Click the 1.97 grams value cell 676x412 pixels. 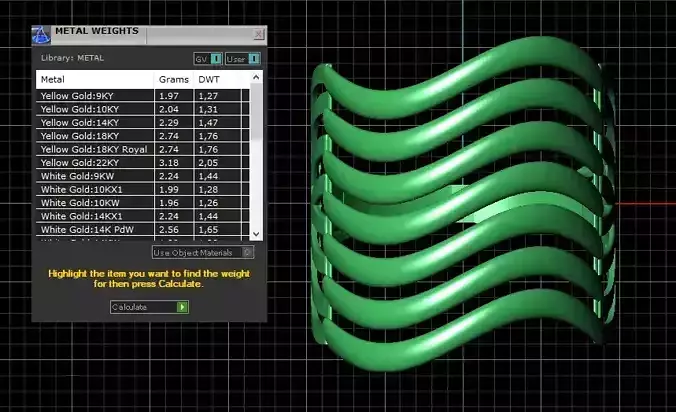[x=174, y=96]
